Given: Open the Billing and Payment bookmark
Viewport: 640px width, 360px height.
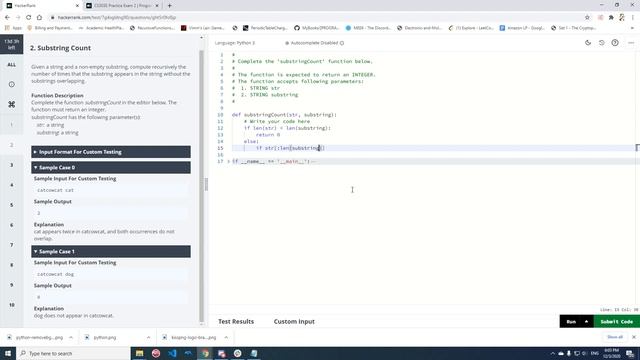Looking at the screenshot, I should click(x=50, y=28).
